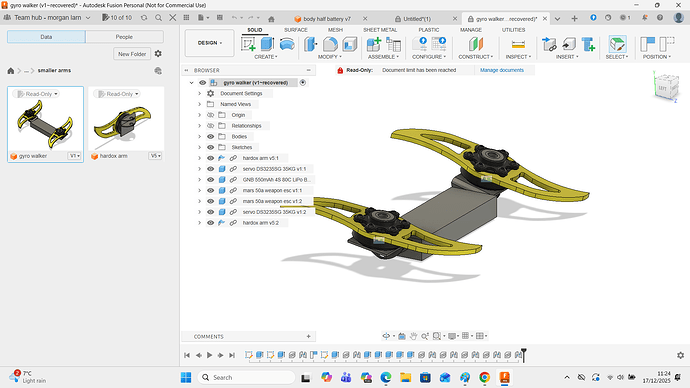
Task: Select the Pan hand tool
Action: pyautogui.click(x=413, y=336)
